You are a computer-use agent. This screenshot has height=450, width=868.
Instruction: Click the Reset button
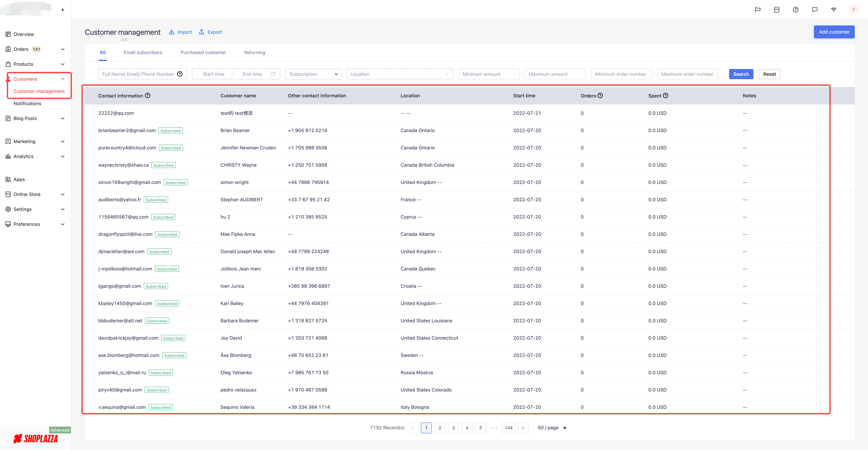tap(769, 74)
